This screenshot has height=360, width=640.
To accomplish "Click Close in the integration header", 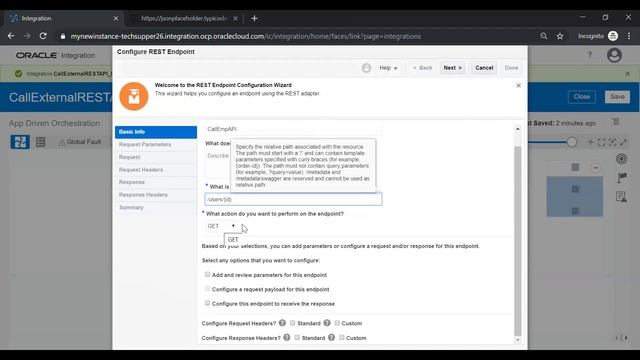I will pos(582,97).
